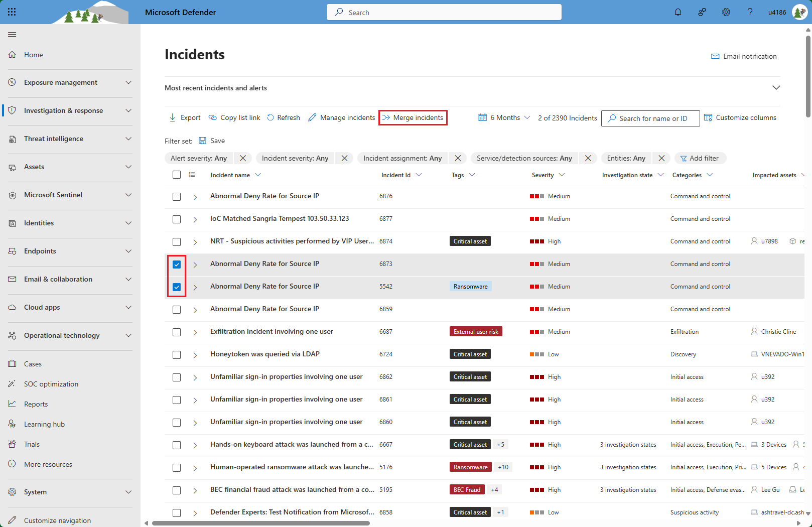The width and height of the screenshot is (812, 527).
Task: Click the Threat intelligence icon
Action: 12,139
